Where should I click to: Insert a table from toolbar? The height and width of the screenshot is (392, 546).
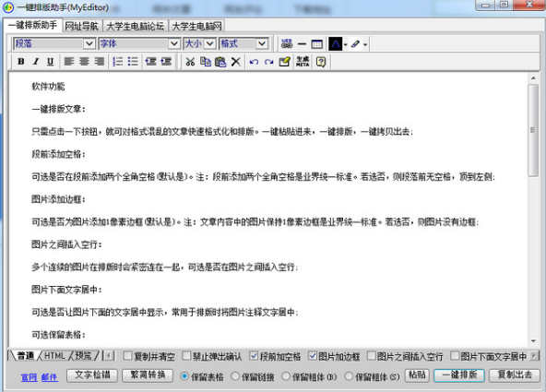pos(317,44)
